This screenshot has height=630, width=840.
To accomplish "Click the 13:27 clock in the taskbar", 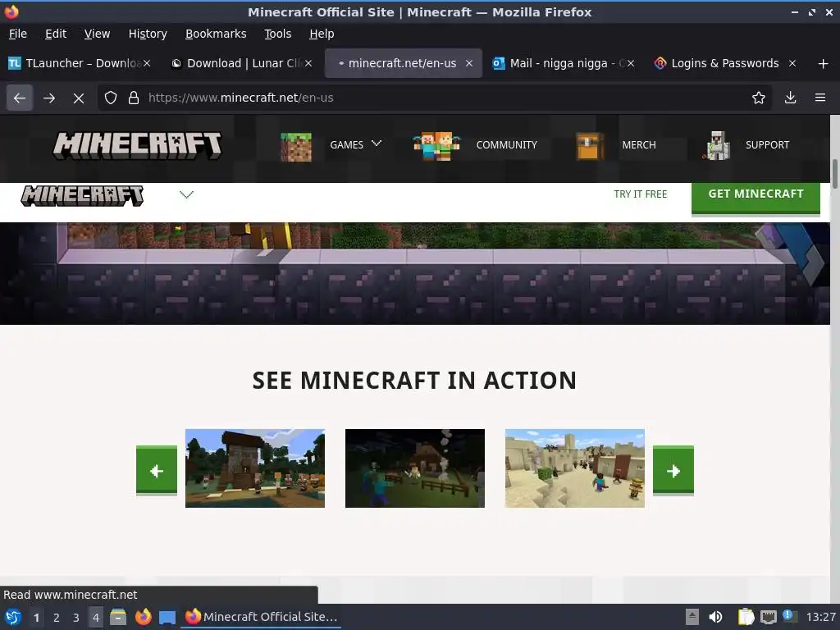I will 820,617.
